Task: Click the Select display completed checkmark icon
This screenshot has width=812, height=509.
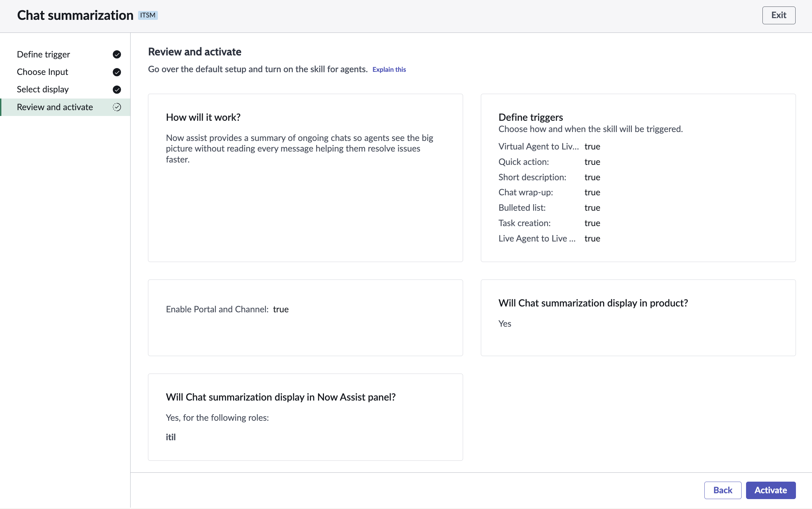Action: [x=117, y=90]
